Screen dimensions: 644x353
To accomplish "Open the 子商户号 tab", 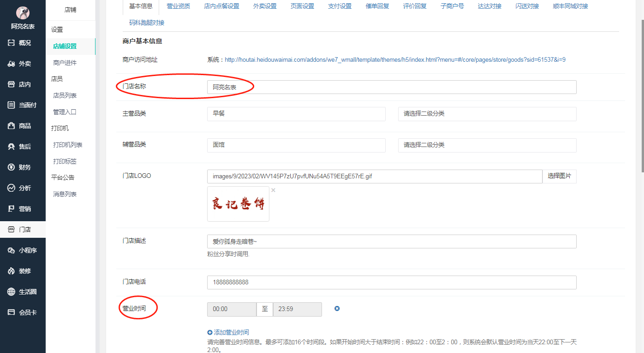I will pos(452,6).
